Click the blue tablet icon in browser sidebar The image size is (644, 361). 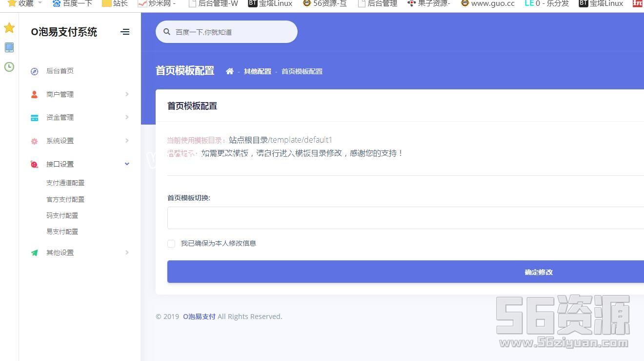pyautogui.click(x=9, y=47)
